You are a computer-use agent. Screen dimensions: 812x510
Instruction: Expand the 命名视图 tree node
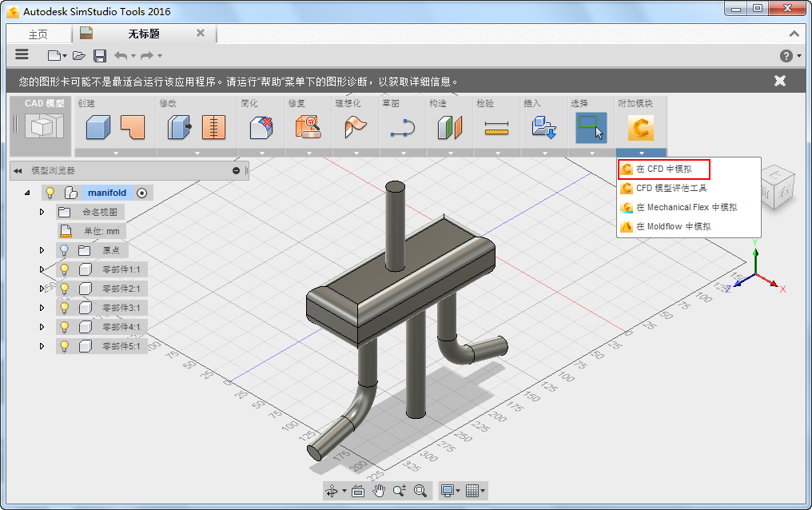[x=42, y=212]
